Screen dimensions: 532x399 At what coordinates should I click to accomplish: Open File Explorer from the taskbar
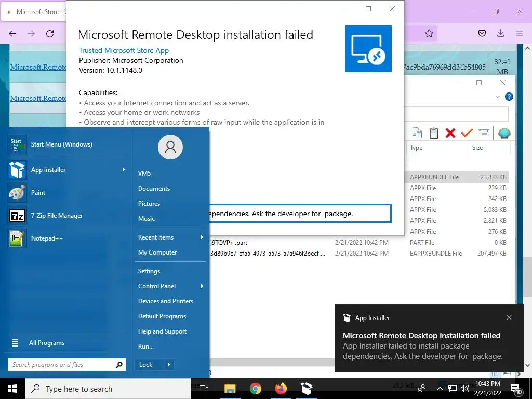click(230, 389)
